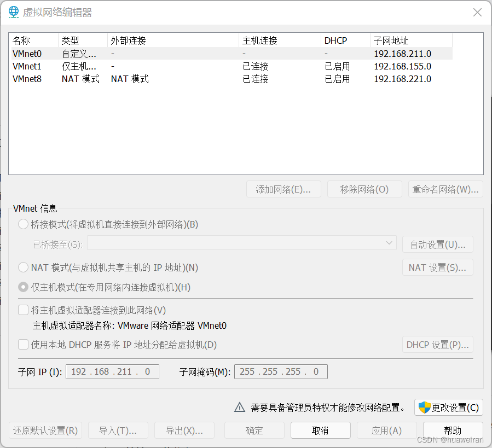Select NAT 模式 radio button
This screenshot has height=448, width=492.
pyautogui.click(x=23, y=267)
